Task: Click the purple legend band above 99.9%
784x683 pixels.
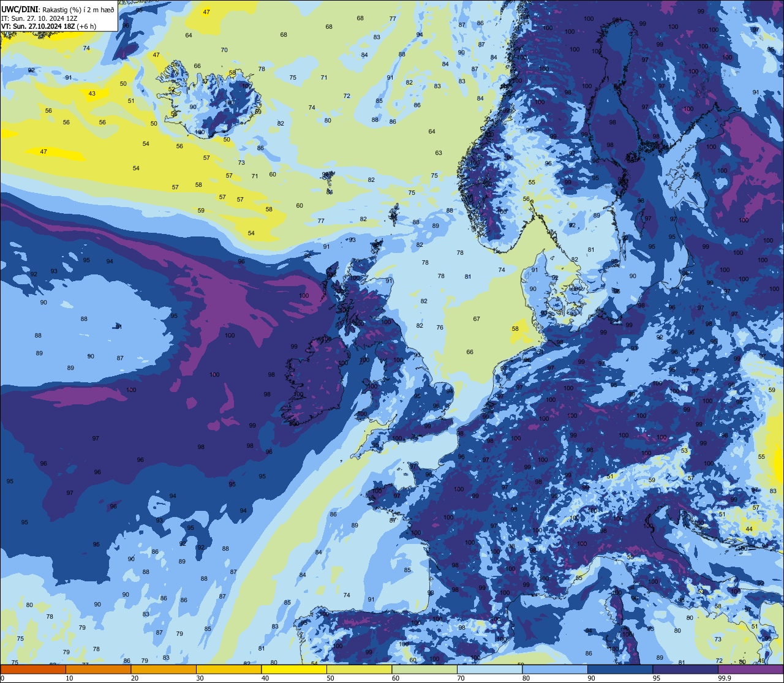Action: click(x=750, y=669)
